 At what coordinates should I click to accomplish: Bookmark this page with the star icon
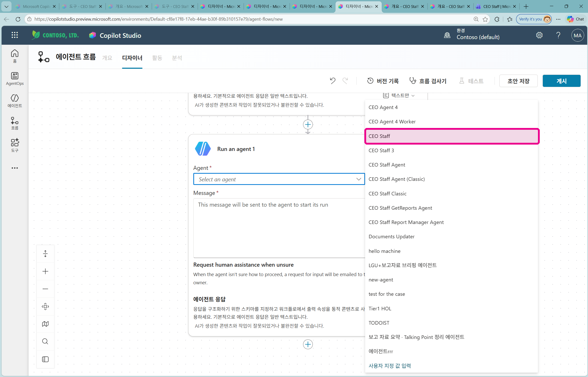[485, 19]
